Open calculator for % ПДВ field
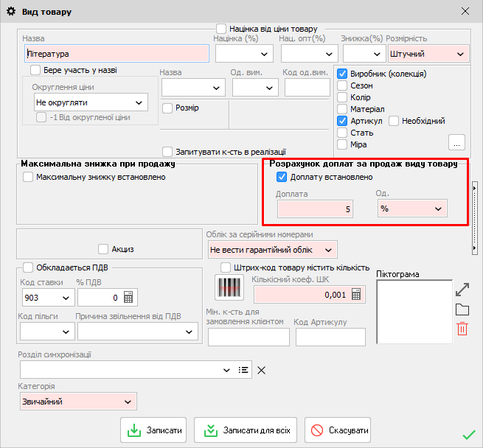 click(x=128, y=298)
